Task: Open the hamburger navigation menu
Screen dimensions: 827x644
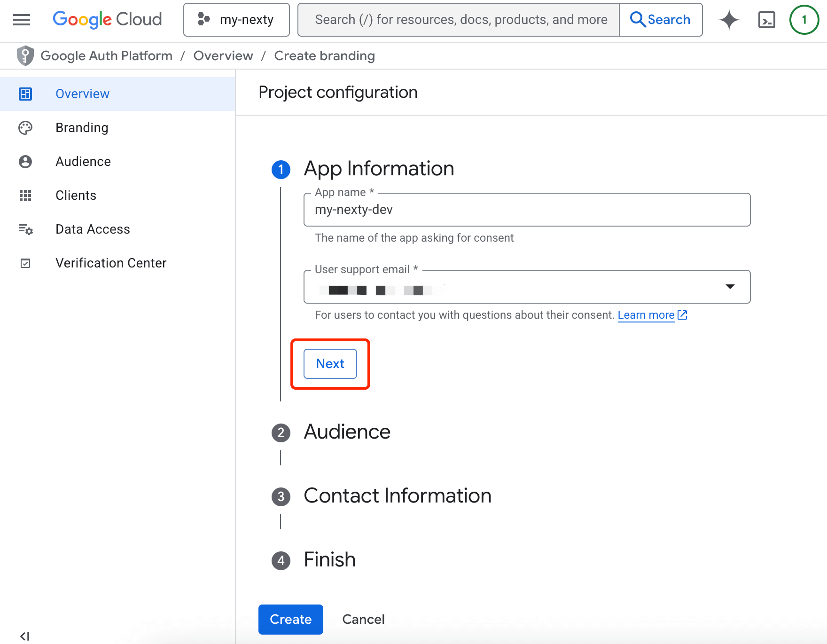Action: click(x=22, y=20)
